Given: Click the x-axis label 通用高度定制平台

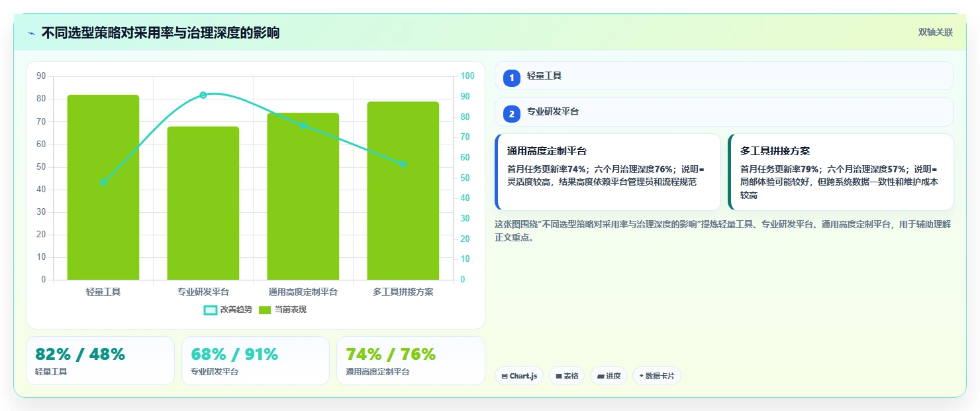Looking at the screenshot, I should 303,292.
